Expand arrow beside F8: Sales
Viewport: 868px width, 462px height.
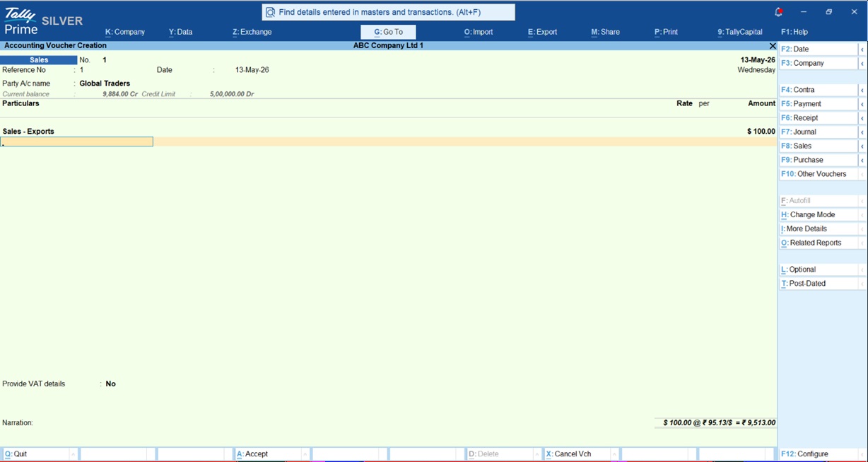click(862, 146)
